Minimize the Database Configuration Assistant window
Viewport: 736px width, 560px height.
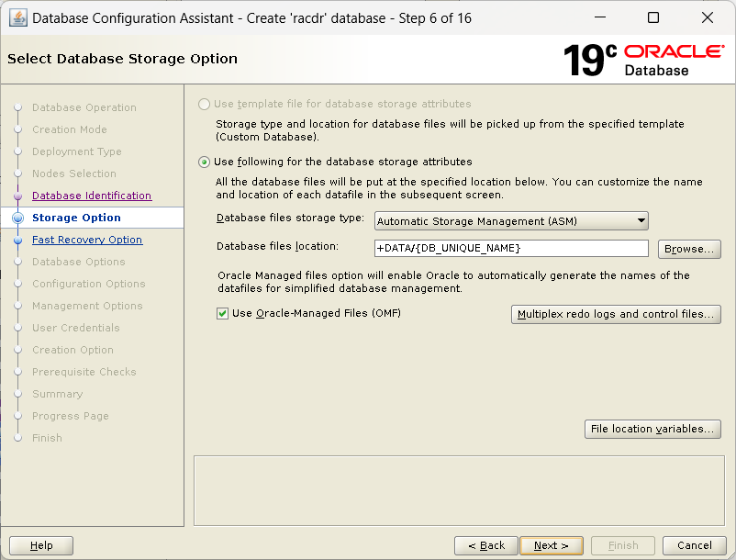point(600,17)
